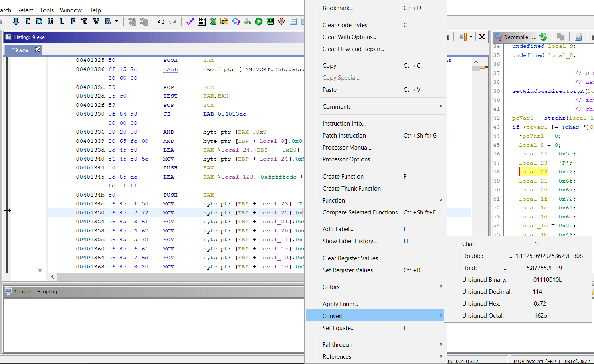Viewport: 594px width, 364px height.
Task: Click the purple checkmark validation icon
Action: pyautogui.click(x=189, y=21)
